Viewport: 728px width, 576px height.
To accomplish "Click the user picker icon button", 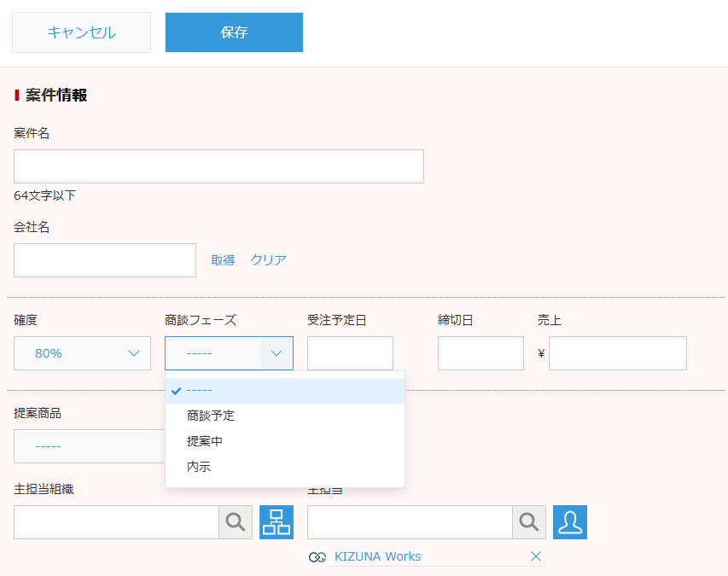I will (569, 522).
